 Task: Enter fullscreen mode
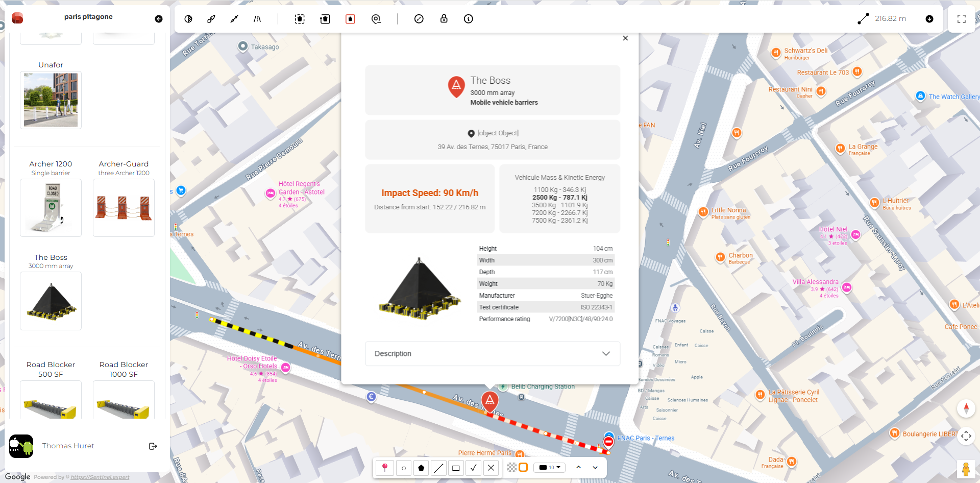click(x=962, y=19)
